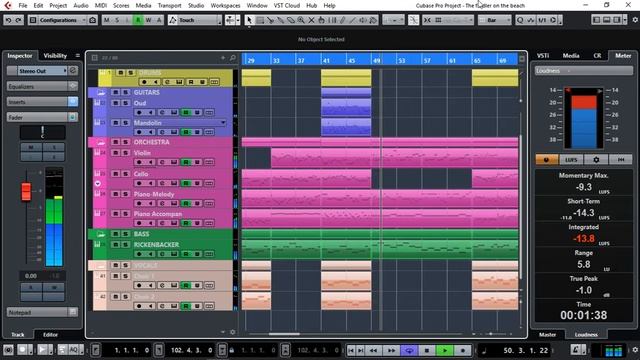
Task: Toggle the Snap button in toolbar
Action: (x=427, y=20)
